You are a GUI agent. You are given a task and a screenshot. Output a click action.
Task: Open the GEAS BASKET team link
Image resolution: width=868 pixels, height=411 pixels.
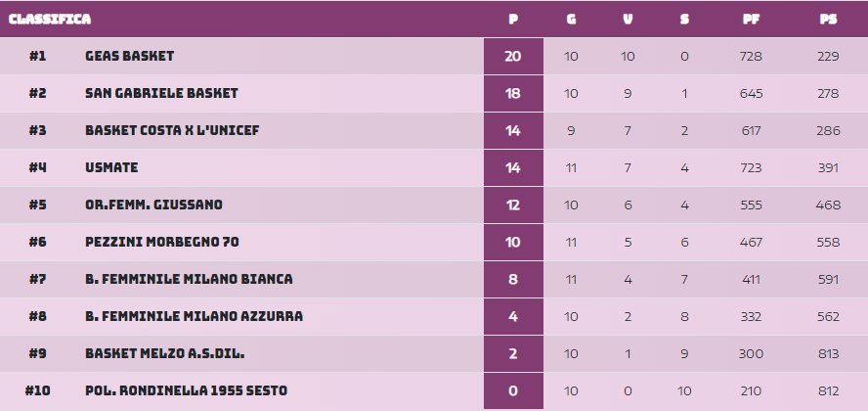(130, 56)
